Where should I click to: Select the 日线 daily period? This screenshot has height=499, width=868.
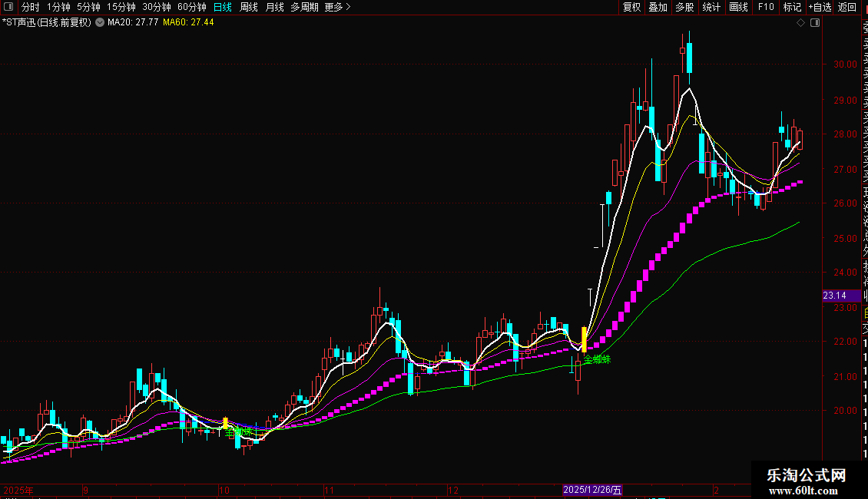[x=223, y=7]
